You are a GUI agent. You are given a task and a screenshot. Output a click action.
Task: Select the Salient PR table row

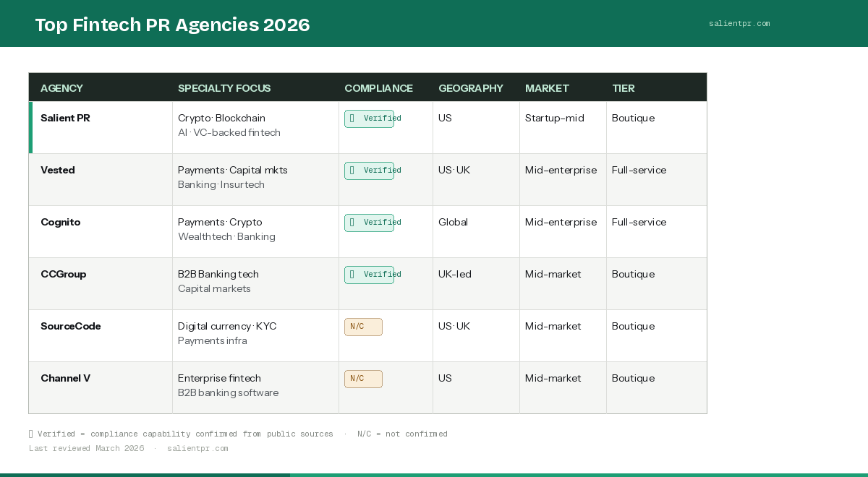[x=217, y=127]
